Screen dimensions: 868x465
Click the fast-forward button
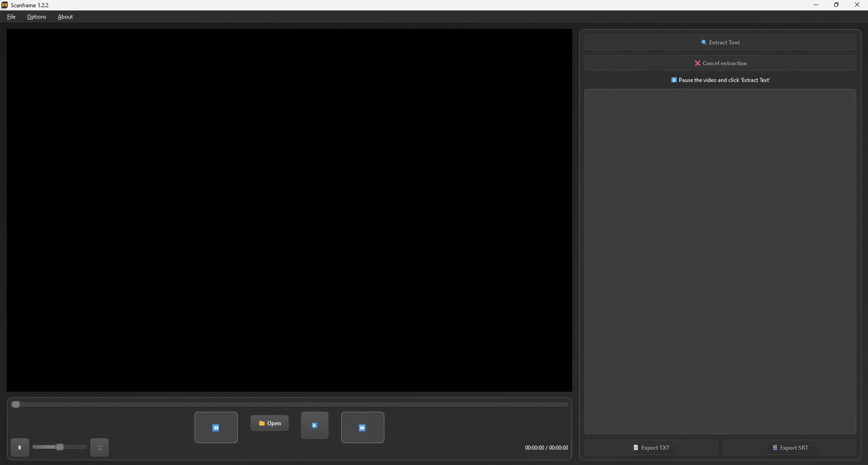coord(362,427)
